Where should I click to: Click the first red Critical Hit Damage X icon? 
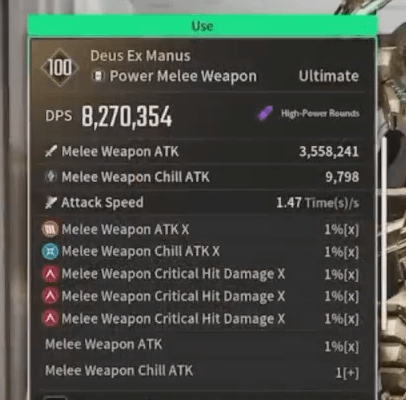51,274
